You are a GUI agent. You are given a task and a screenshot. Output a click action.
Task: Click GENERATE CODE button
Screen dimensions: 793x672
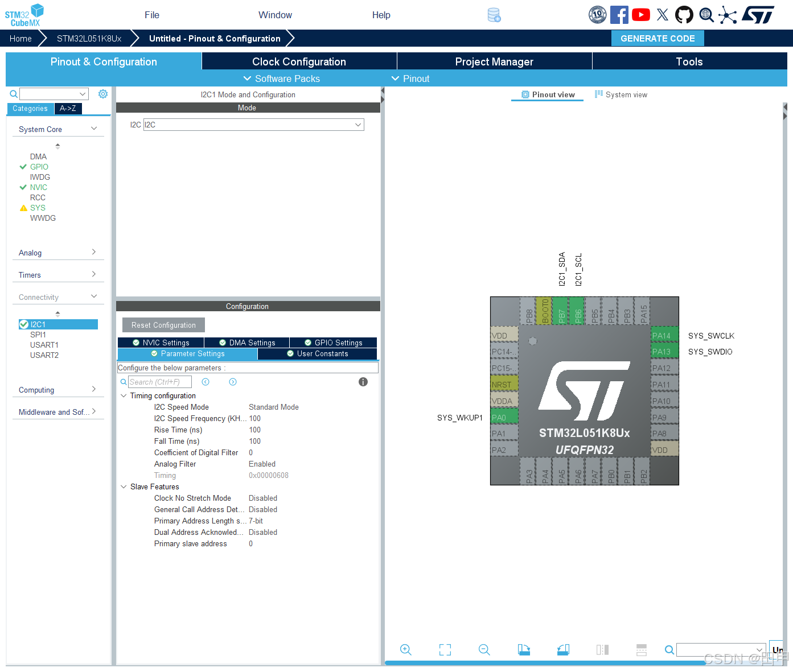pos(658,38)
